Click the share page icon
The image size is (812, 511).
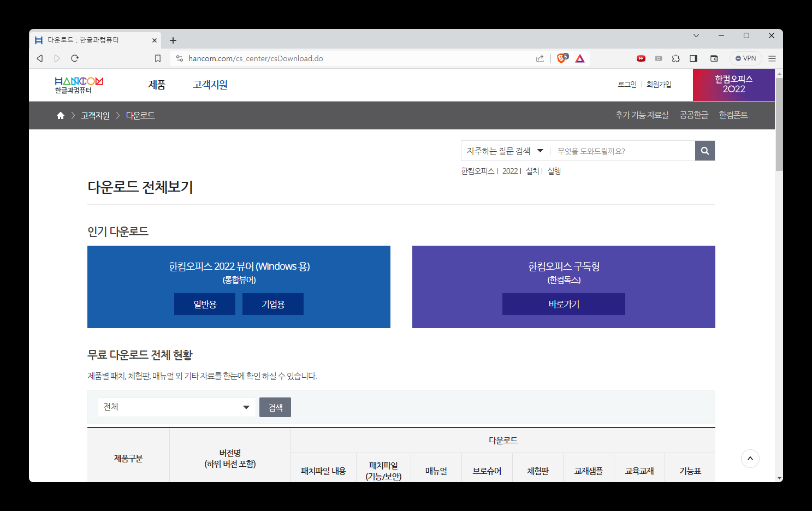(x=540, y=58)
